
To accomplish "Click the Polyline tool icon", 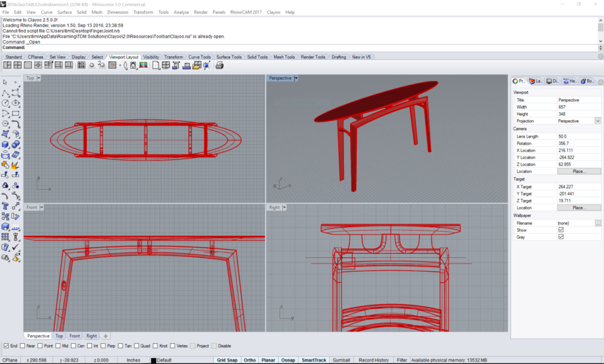I will coord(6,93).
